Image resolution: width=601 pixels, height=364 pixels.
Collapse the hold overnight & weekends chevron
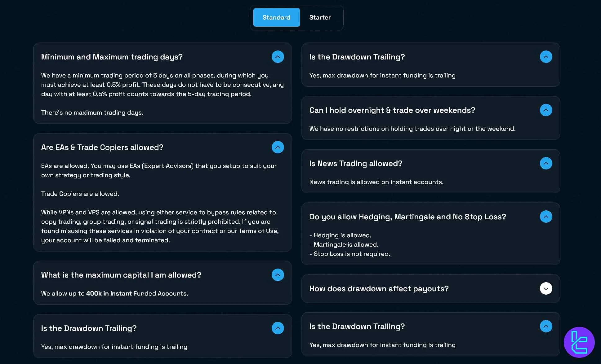[x=546, y=110]
